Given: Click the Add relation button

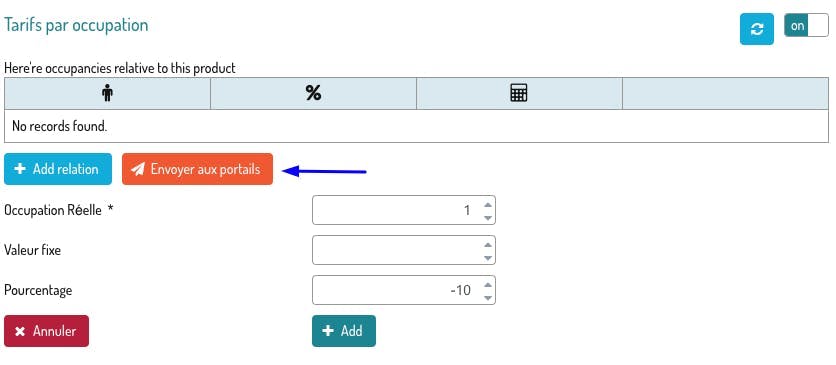Looking at the screenshot, I should coord(58,169).
